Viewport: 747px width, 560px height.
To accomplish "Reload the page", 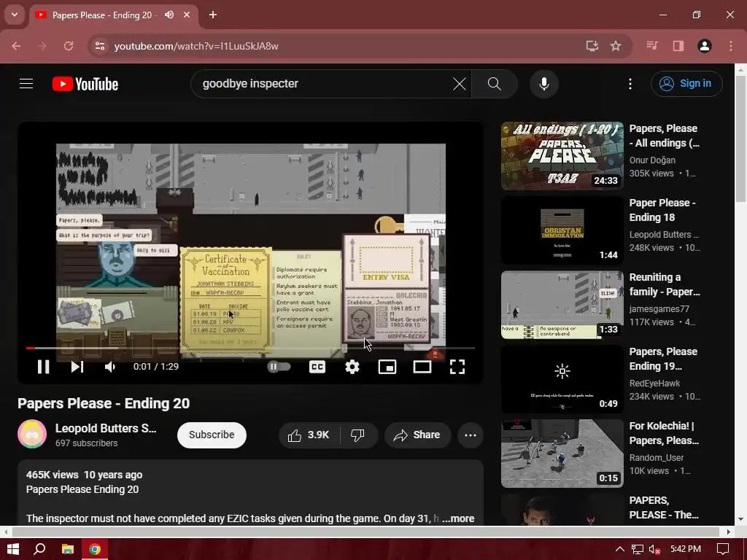I will [69, 46].
